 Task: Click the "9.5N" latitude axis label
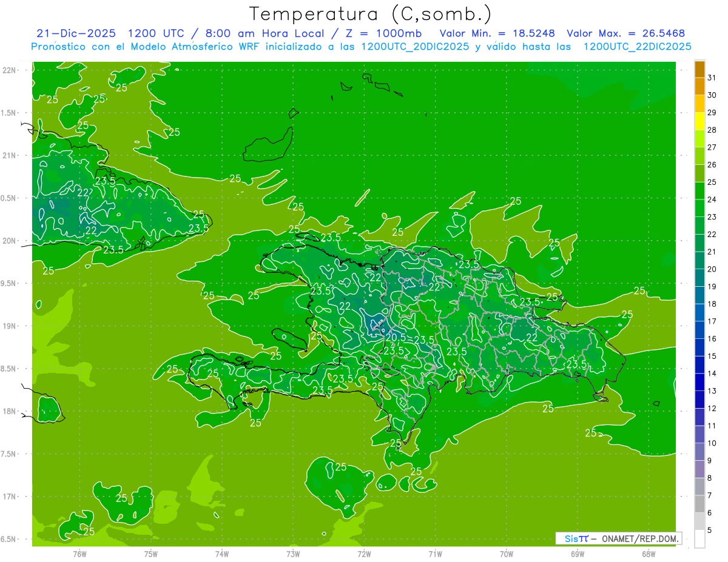click(9, 283)
